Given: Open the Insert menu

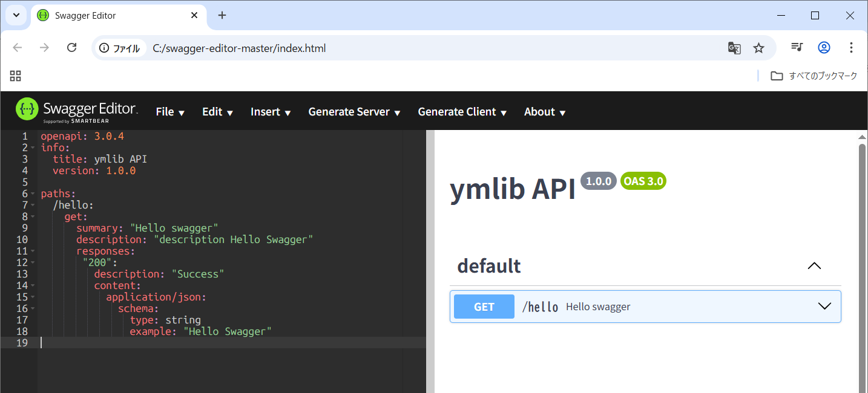Looking at the screenshot, I should (x=271, y=112).
